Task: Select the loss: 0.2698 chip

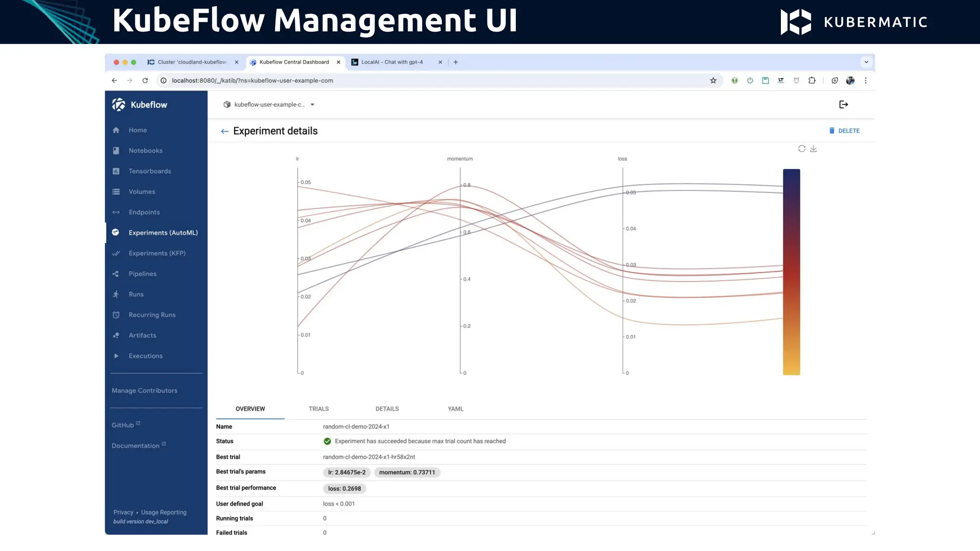Action: pyautogui.click(x=345, y=489)
